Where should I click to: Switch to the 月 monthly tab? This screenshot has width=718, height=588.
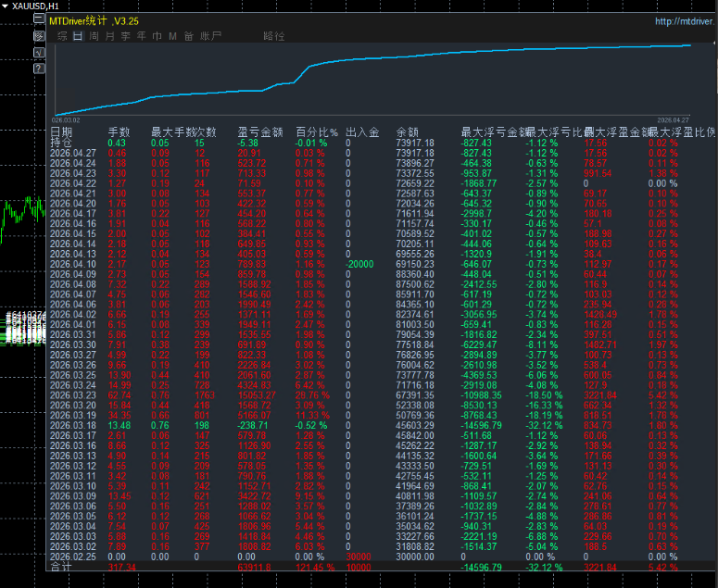point(110,36)
